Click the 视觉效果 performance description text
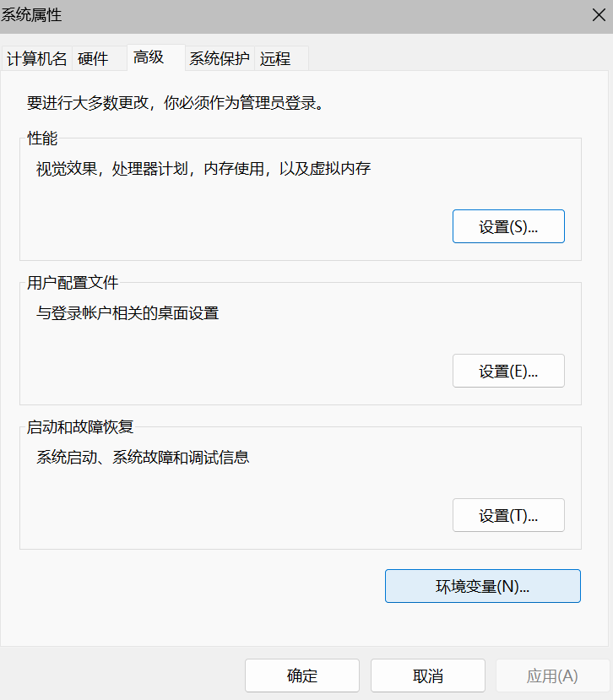Screen dimensions: 613x700 pos(203,169)
